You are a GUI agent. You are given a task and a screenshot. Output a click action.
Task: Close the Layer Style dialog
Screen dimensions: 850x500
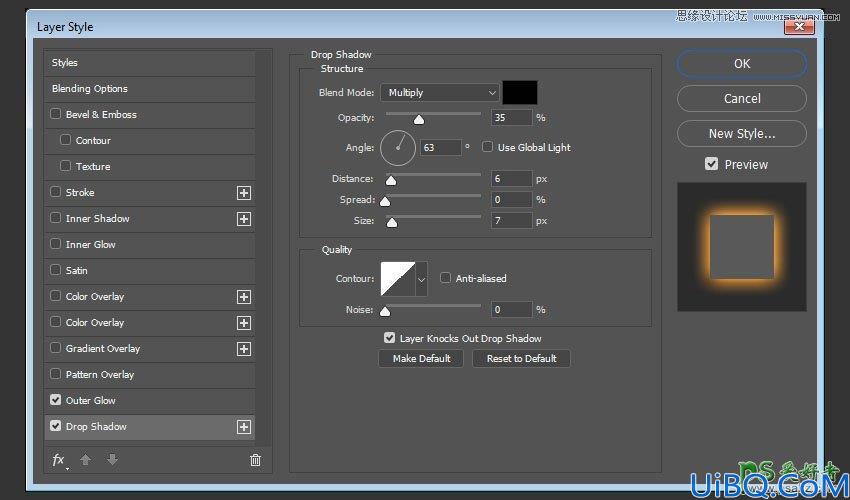click(x=799, y=25)
